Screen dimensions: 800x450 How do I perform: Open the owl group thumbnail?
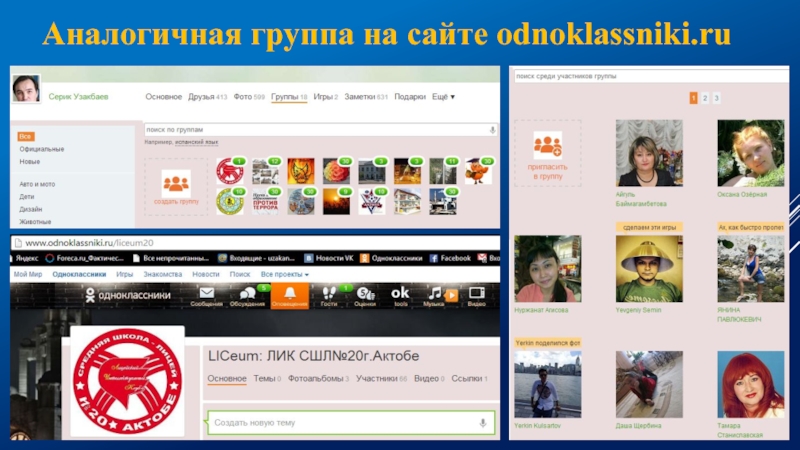click(x=478, y=171)
